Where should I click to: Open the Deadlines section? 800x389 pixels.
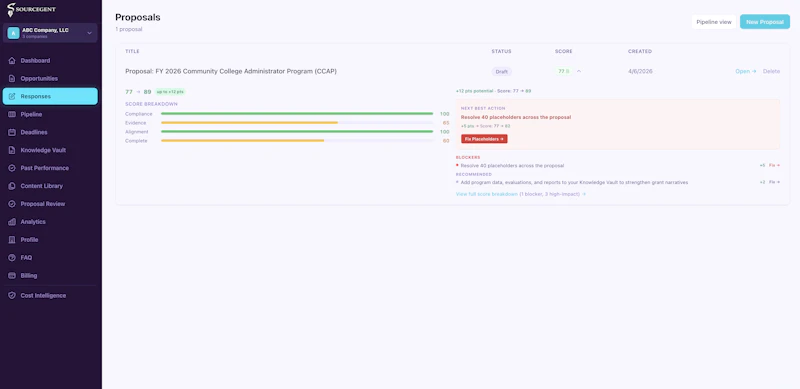pyautogui.click(x=50, y=132)
